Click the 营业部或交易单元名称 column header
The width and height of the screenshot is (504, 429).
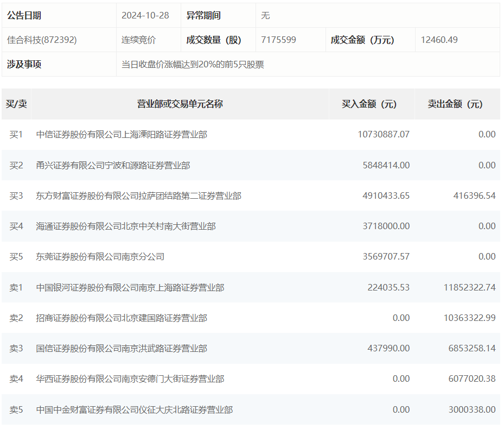[180, 104]
